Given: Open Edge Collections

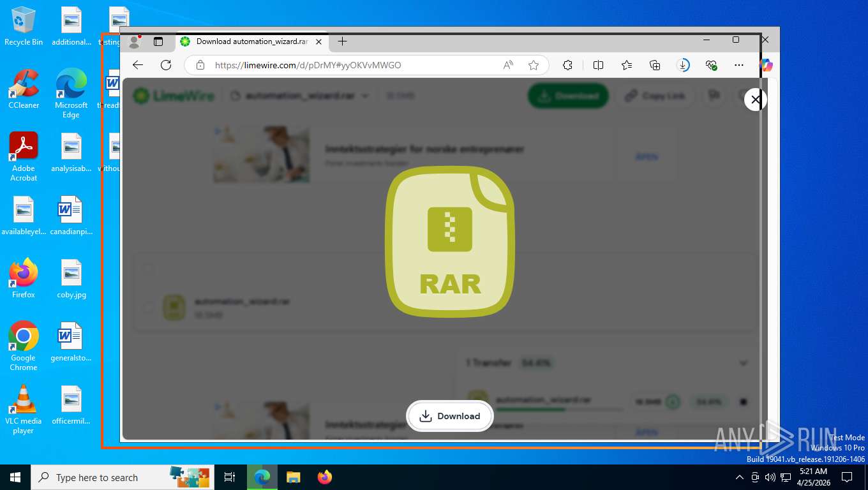Looking at the screenshot, I should (655, 65).
